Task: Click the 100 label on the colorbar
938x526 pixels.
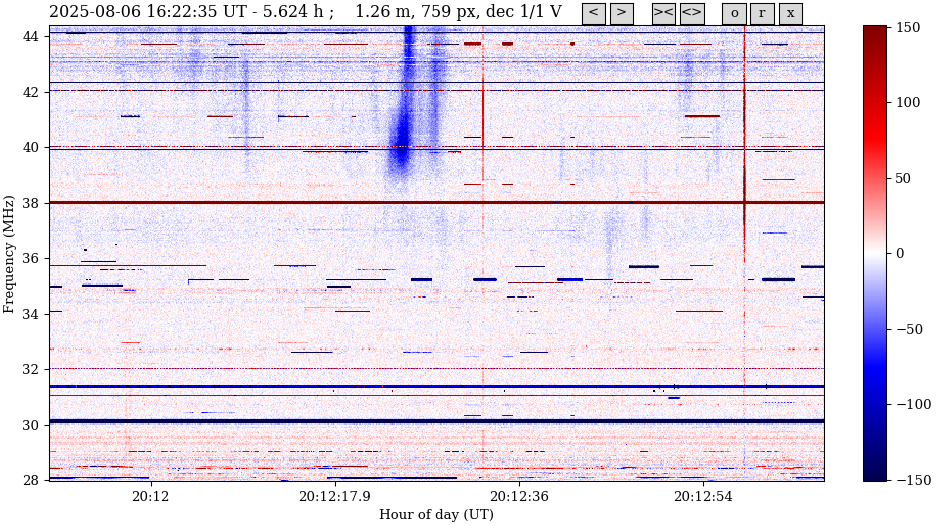Action: click(908, 103)
